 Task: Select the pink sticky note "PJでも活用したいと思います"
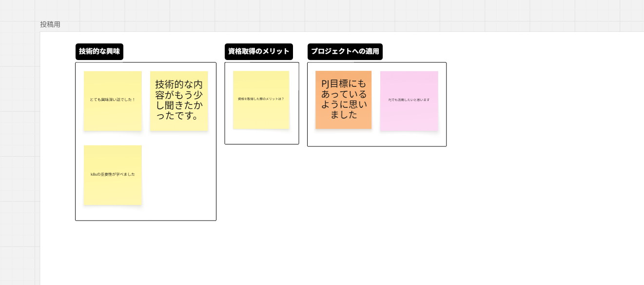pyautogui.click(x=409, y=101)
